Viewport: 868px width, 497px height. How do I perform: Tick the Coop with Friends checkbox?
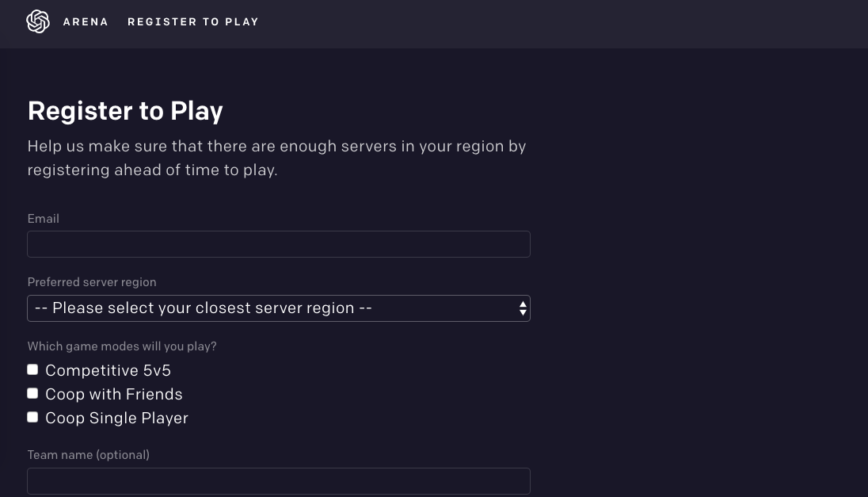(x=32, y=393)
